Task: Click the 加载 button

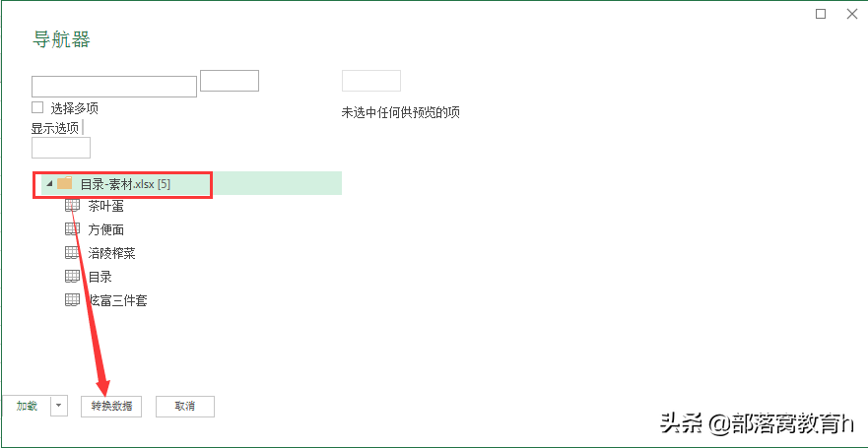Action: 26,406
